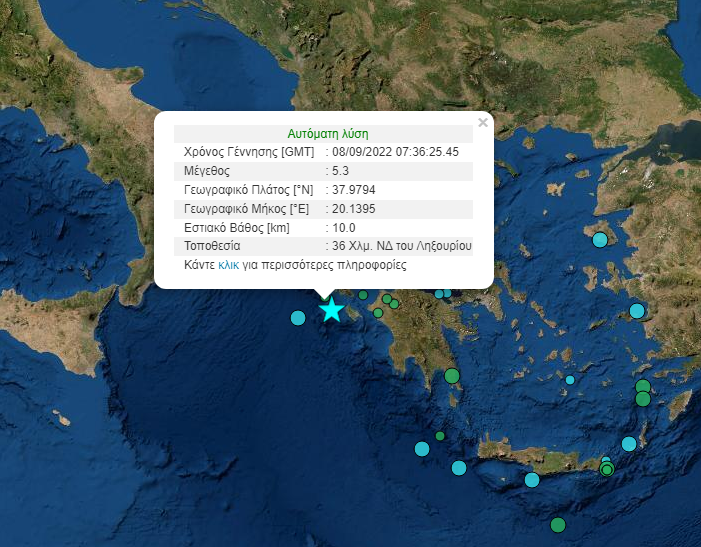Click the cyan marker southwest of Crete's western tip
Viewport: 701px width, 547px height.
459,468
